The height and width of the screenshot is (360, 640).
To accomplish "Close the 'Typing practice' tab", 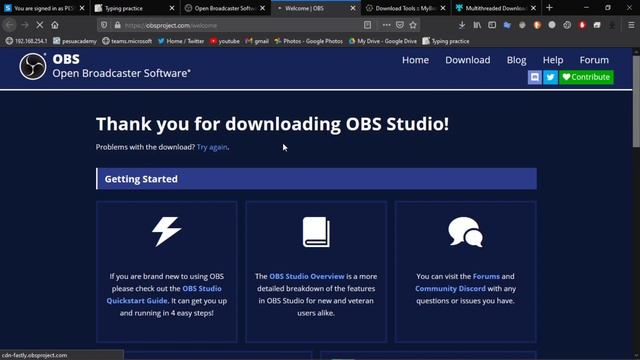I will point(172,8).
